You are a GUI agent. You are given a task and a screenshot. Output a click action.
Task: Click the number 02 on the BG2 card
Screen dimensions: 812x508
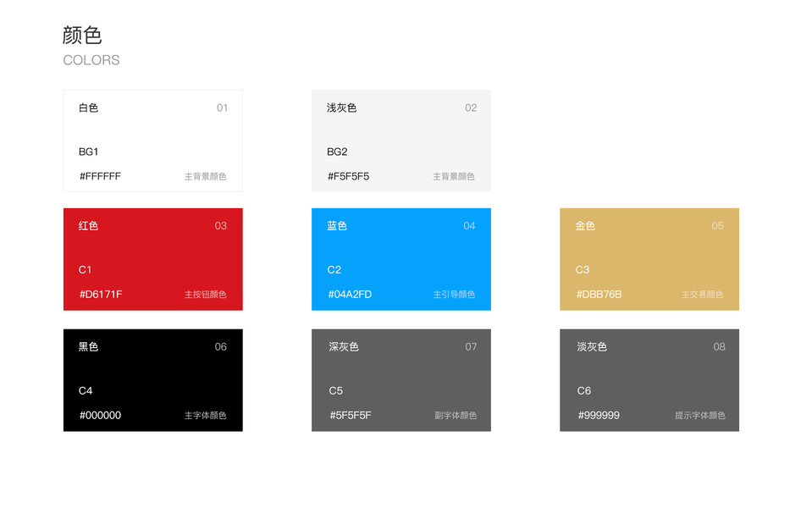point(471,108)
